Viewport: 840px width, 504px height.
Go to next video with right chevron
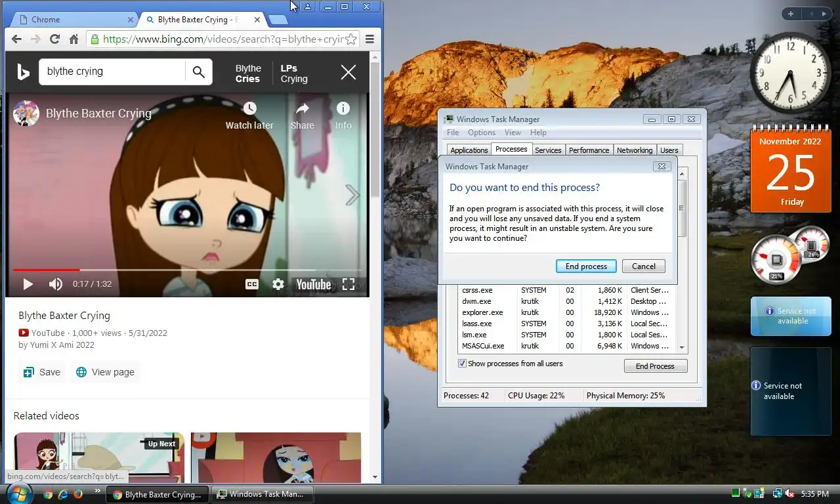coord(352,195)
